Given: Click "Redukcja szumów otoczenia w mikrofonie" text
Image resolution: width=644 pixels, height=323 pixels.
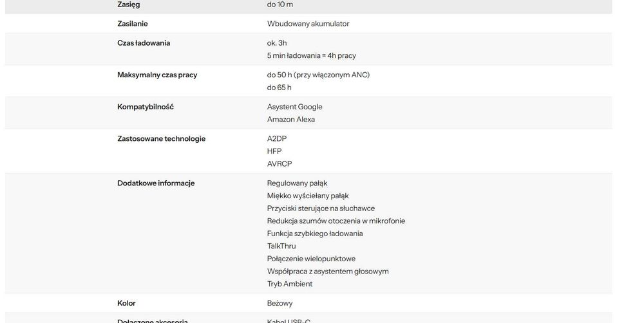Looking at the screenshot, I should coord(336,221).
